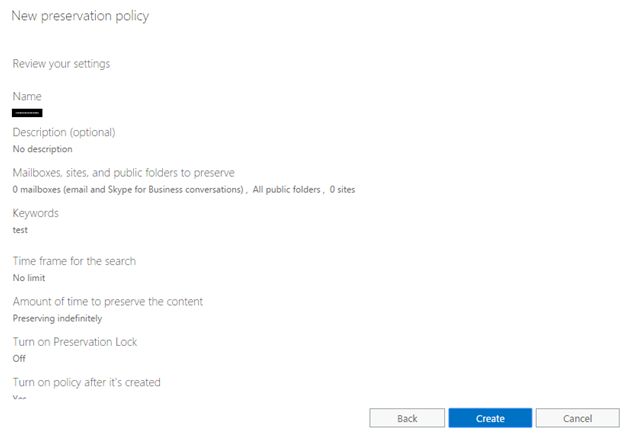Click the New preservation policy title
Screen dimensions: 627x437
coord(81,17)
